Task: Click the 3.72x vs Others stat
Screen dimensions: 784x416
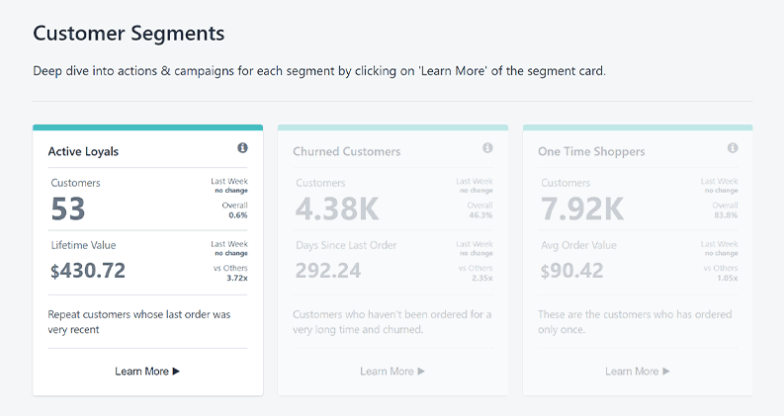Action: 236,278
